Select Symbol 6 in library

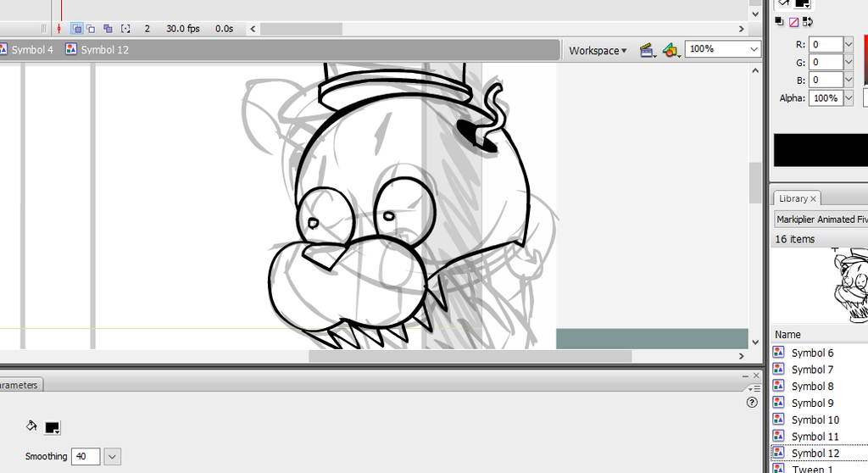(812, 353)
